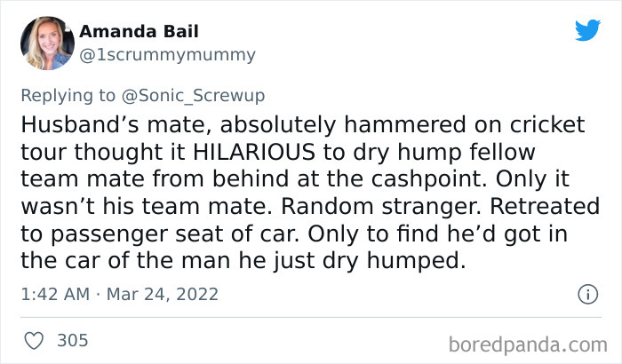The height and width of the screenshot is (364, 622).
Task: Click the 305 likes count
Action: [72, 340]
